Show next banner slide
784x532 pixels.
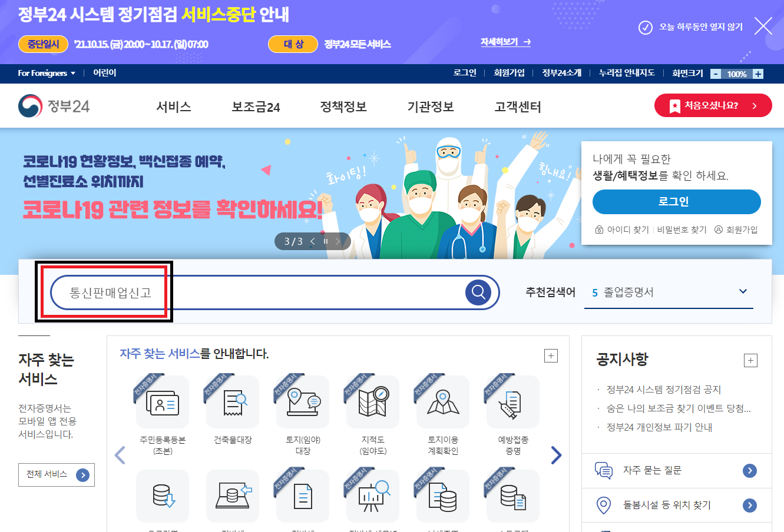[x=338, y=241]
